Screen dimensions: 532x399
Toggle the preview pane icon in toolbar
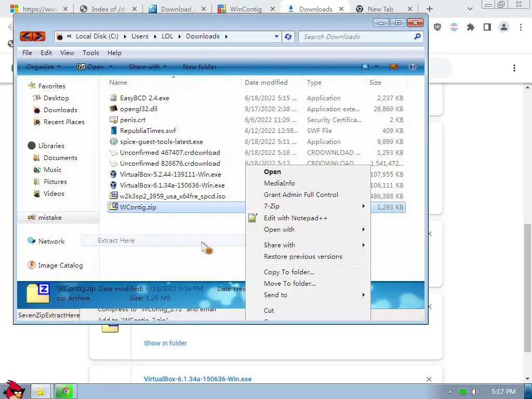point(394,66)
